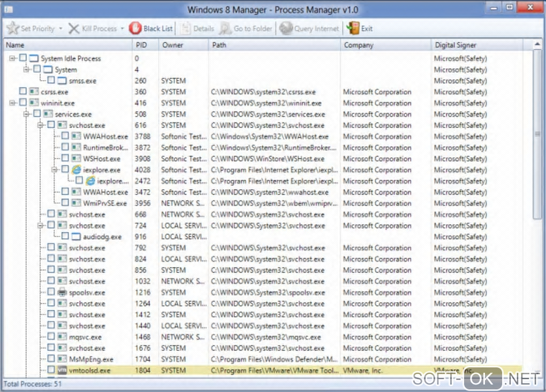546x392 pixels.
Task: Collapse the wininit.exe tree node
Action: tap(12, 103)
